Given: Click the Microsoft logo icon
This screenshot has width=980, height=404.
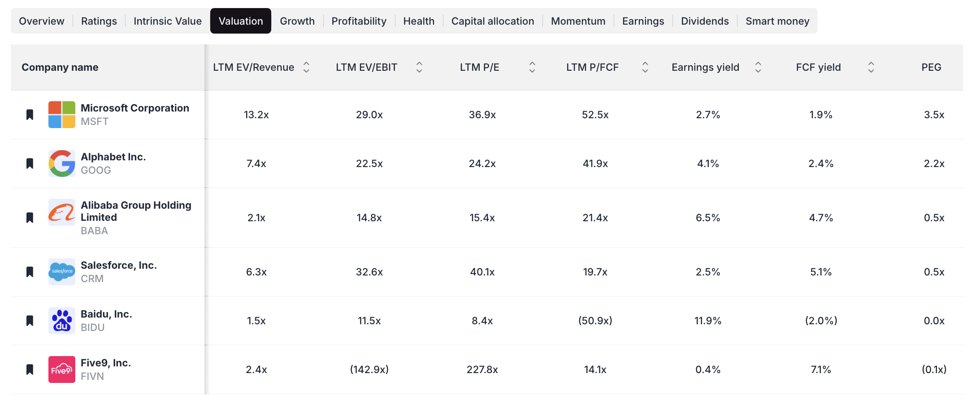Looking at the screenshot, I should click(61, 115).
